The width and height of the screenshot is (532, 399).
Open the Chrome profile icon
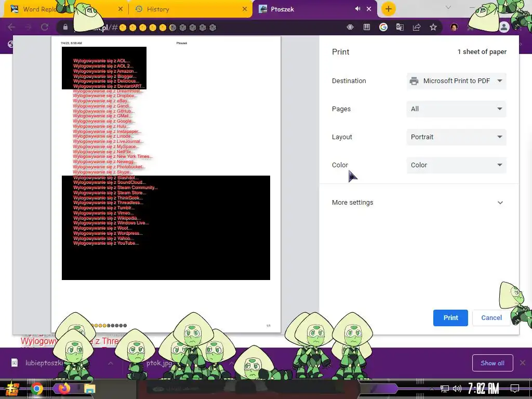[x=504, y=27]
